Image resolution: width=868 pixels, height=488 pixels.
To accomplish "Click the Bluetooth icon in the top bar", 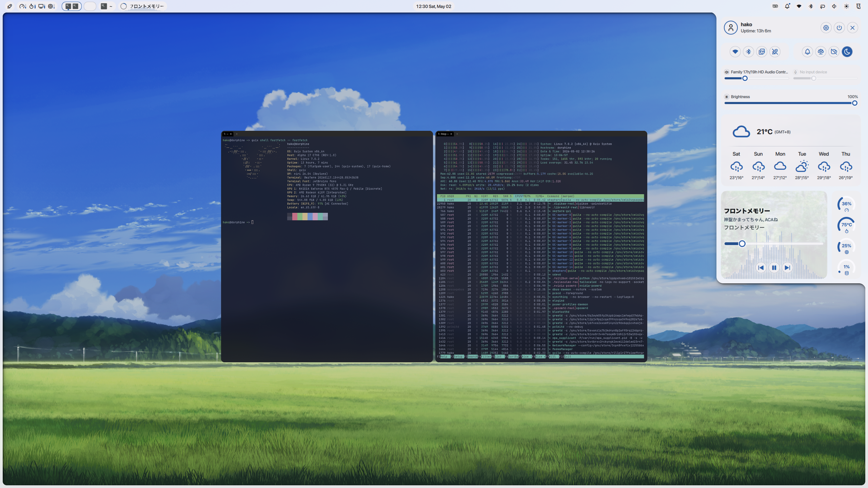I will pos(811,6).
